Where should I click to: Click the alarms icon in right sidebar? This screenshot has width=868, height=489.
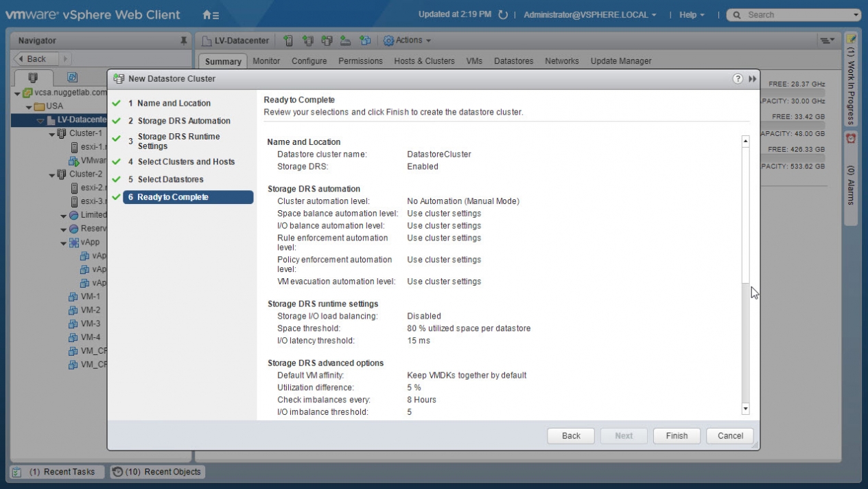click(x=852, y=138)
